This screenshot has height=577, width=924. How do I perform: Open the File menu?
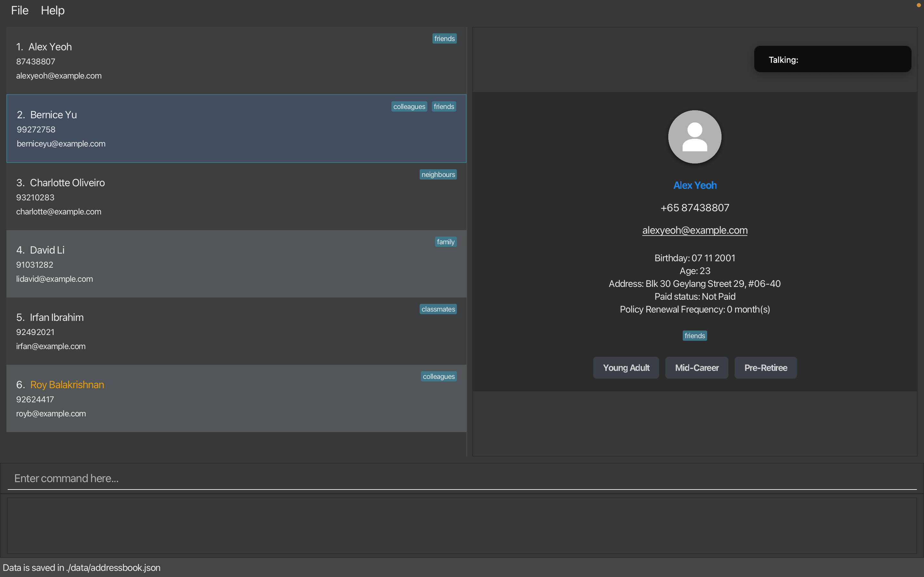tap(20, 10)
